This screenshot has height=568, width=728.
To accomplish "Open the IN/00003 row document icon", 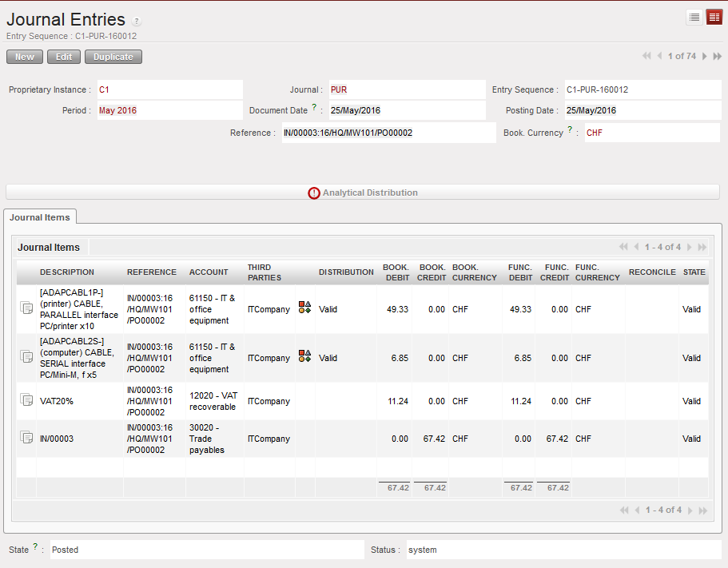I will click(26, 438).
